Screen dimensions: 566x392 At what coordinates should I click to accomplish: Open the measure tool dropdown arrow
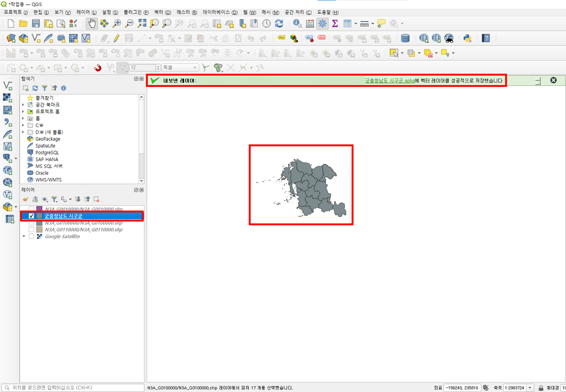click(x=373, y=24)
